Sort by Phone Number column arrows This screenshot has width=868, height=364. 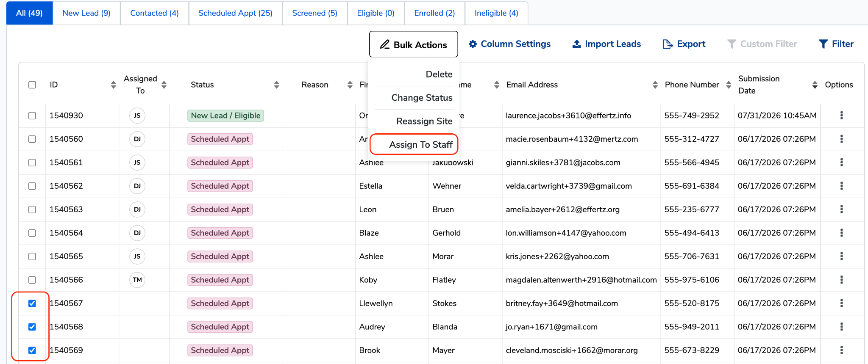pyautogui.click(x=729, y=85)
